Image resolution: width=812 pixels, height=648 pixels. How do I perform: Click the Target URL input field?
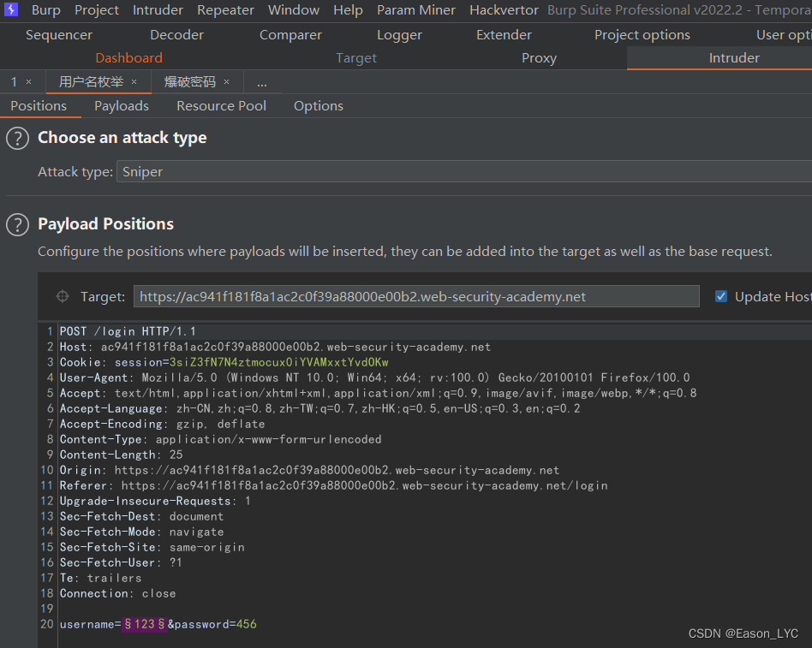click(416, 296)
